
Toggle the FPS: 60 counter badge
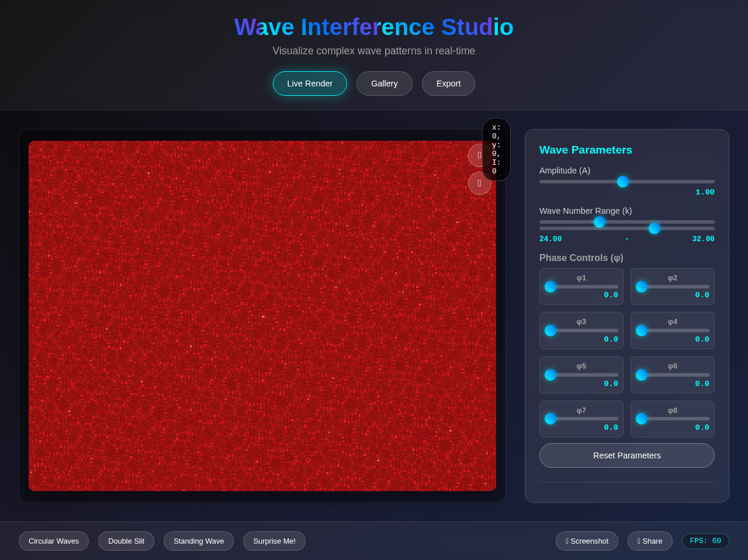click(x=705, y=541)
